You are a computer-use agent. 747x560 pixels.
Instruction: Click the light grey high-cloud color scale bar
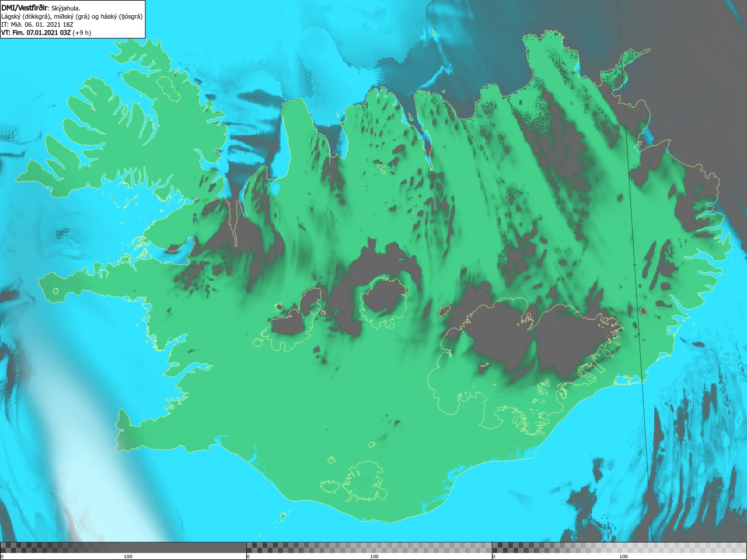point(619,547)
